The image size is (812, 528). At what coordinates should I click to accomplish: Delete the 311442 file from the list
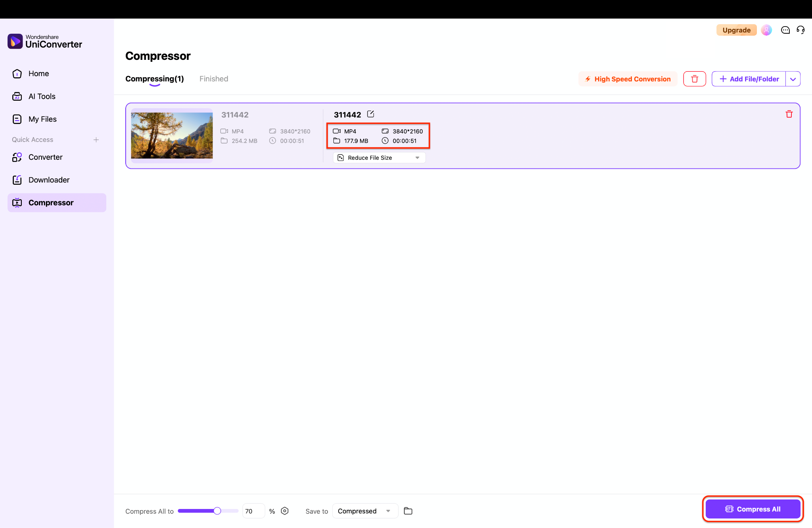(789, 114)
